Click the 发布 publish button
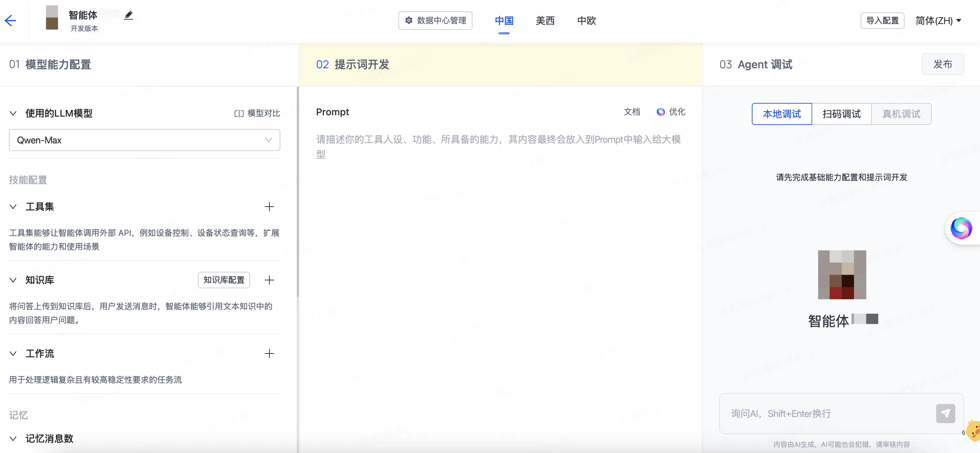The image size is (980, 453). (x=942, y=64)
